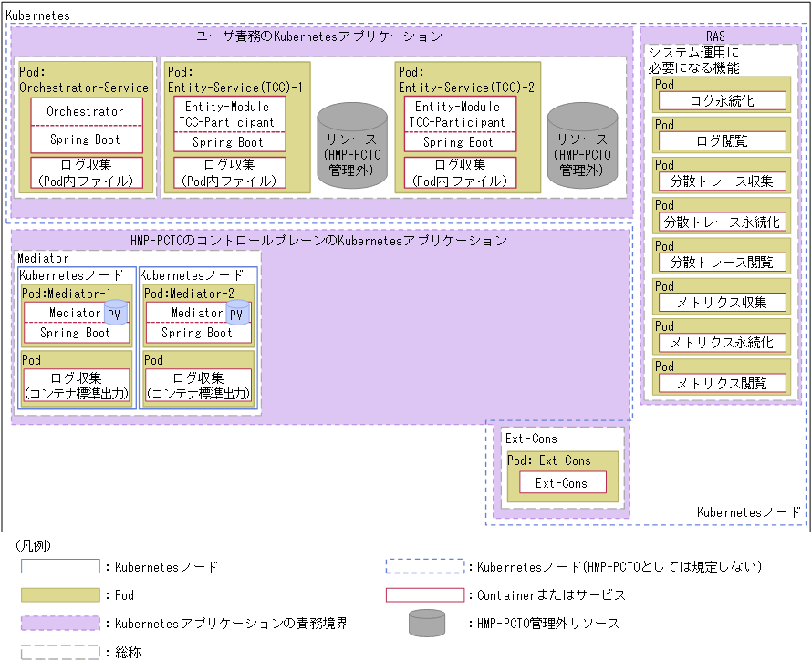
Task: Toggle the ログ永続化 Pod in the RAS panel
Action: click(x=724, y=100)
